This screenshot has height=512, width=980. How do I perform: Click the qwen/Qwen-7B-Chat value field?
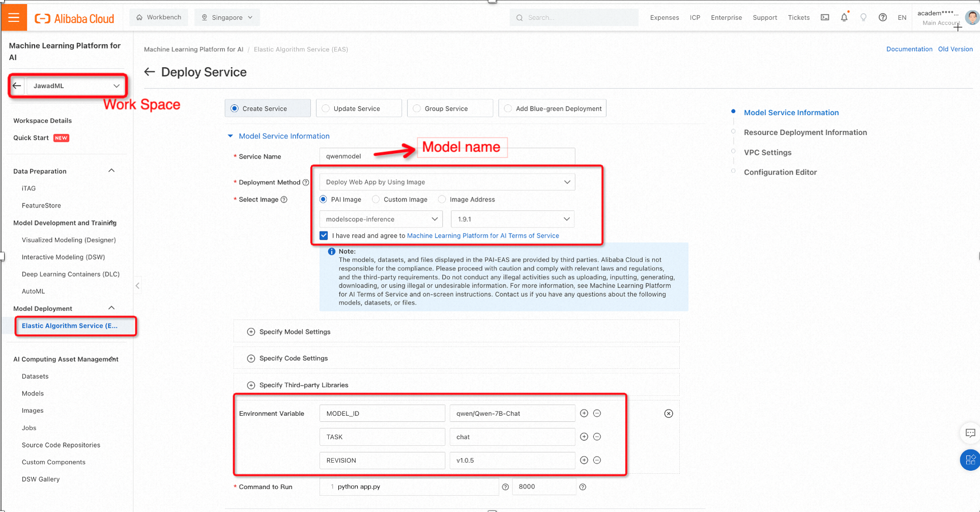(512, 413)
